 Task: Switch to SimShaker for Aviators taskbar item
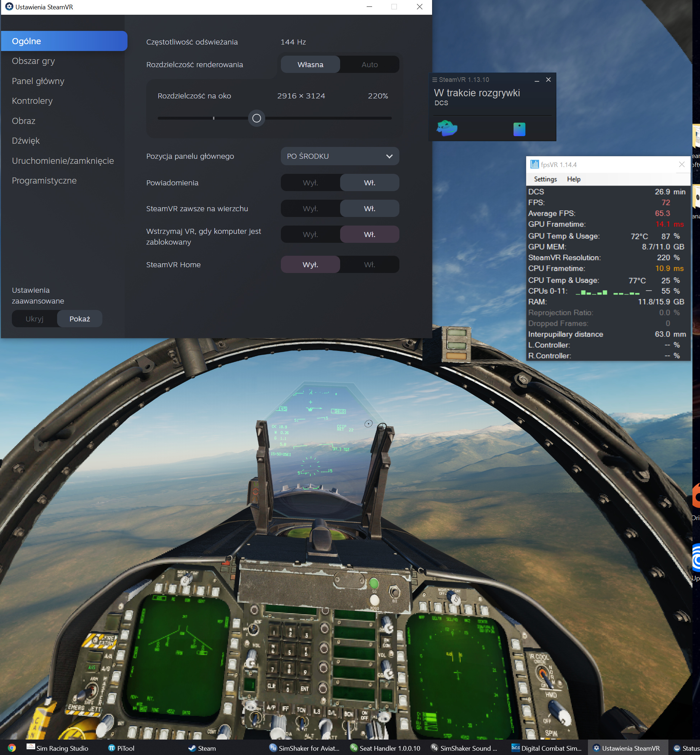(x=304, y=748)
